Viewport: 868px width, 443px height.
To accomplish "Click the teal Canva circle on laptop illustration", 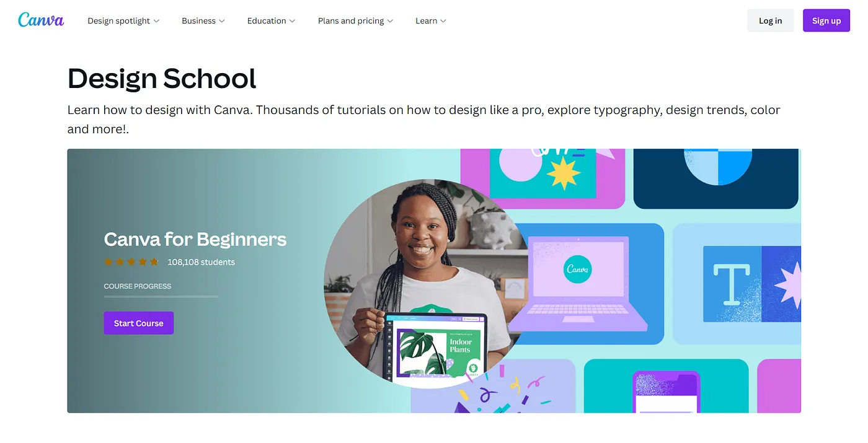I will (578, 269).
